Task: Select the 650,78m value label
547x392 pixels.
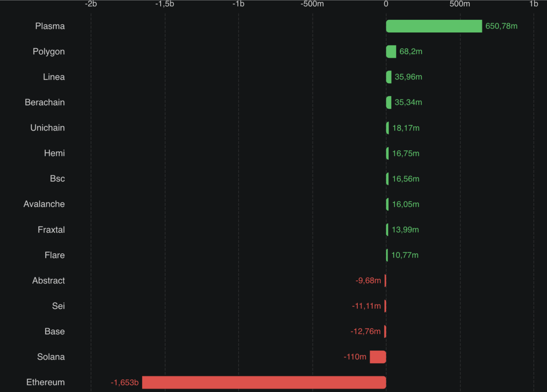Action: [501, 26]
